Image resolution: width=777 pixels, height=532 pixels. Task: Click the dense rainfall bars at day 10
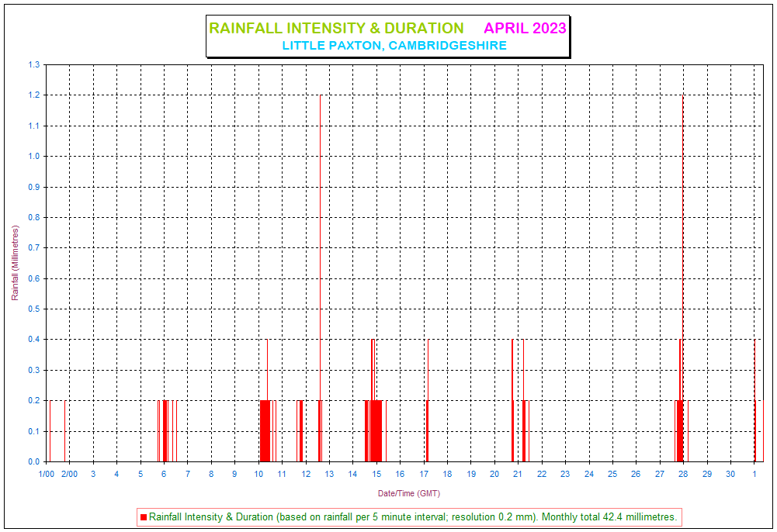(265, 431)
